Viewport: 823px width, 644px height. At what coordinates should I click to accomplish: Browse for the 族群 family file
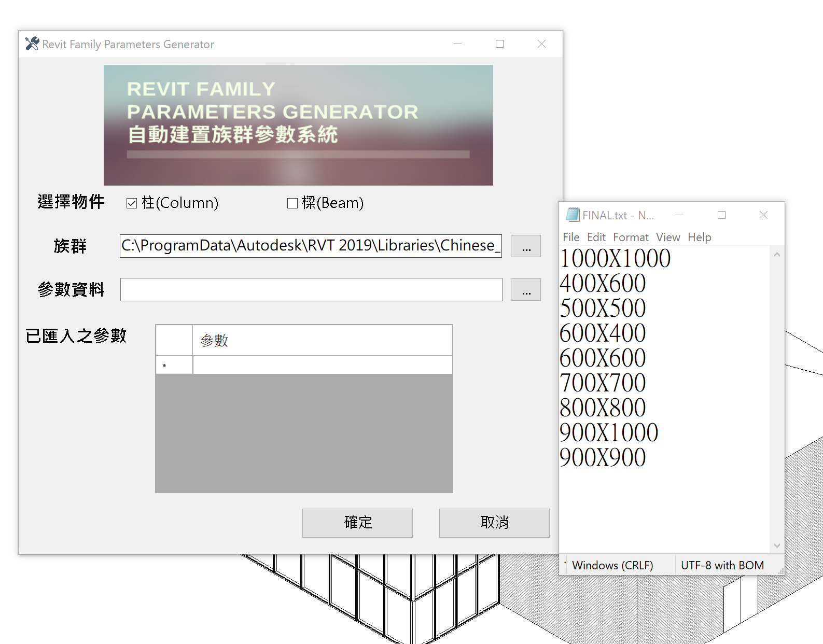[526, 246]
